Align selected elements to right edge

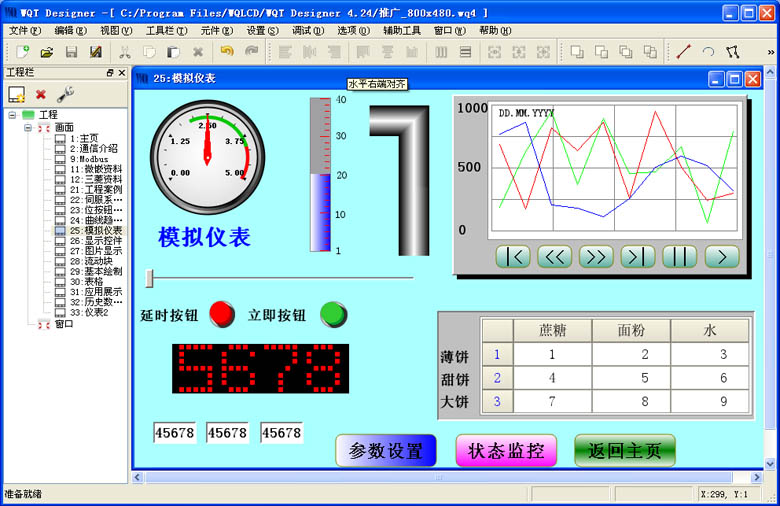pos(334,52)
